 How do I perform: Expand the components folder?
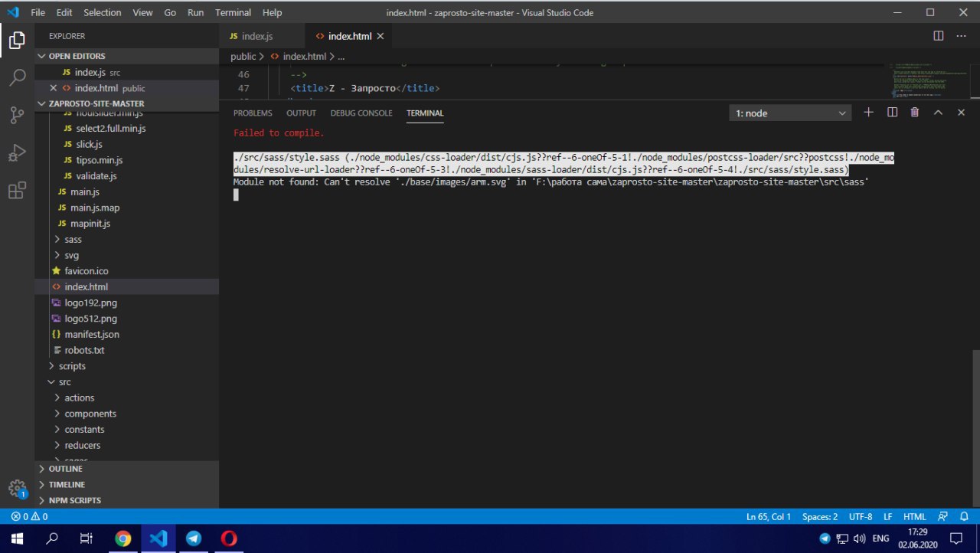point(126,414)
